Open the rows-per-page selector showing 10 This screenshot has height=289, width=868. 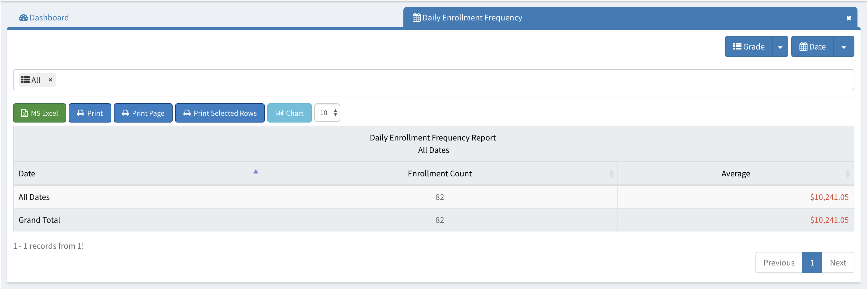[327, 113]
